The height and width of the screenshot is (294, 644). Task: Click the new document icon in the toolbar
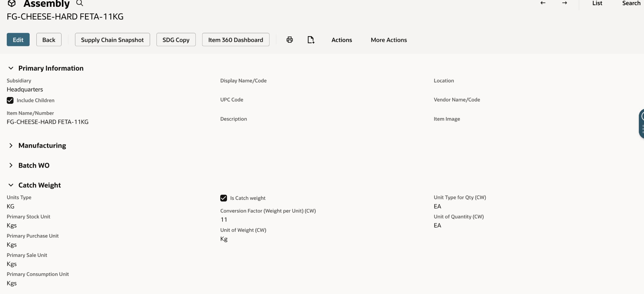click(x=310, y=39)
